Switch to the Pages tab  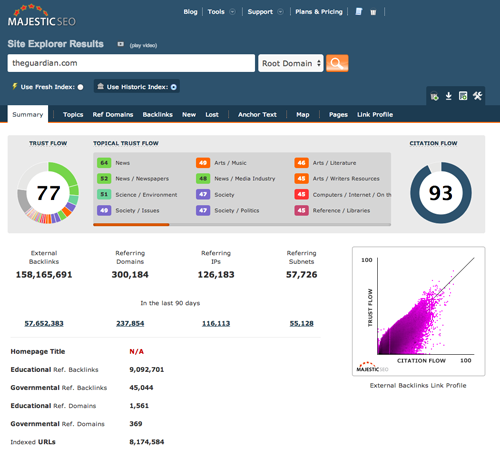[338, 114]
